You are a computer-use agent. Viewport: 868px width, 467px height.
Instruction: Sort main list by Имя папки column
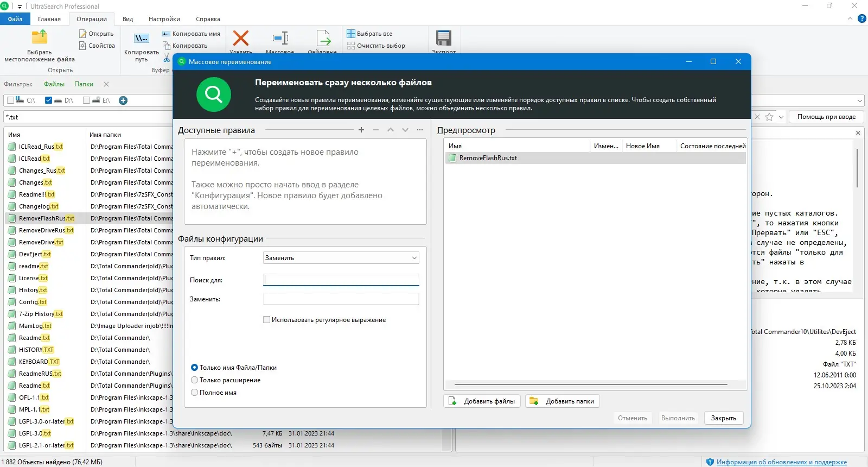pos(105,135)
